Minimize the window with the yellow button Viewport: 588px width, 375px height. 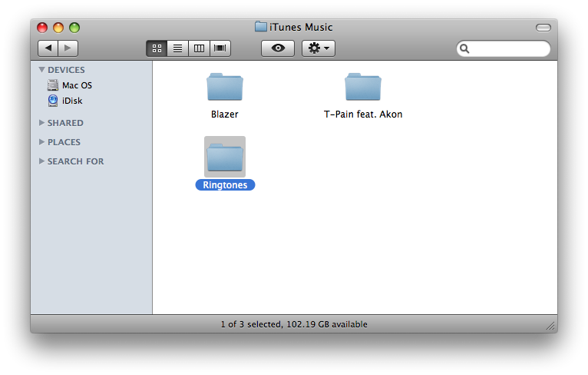[58, 28]
